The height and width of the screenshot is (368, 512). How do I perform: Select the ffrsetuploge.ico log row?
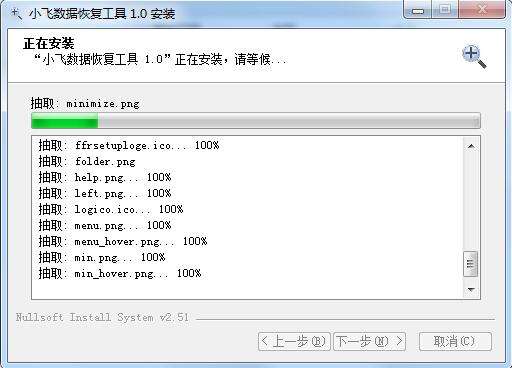tap(129, 145)
